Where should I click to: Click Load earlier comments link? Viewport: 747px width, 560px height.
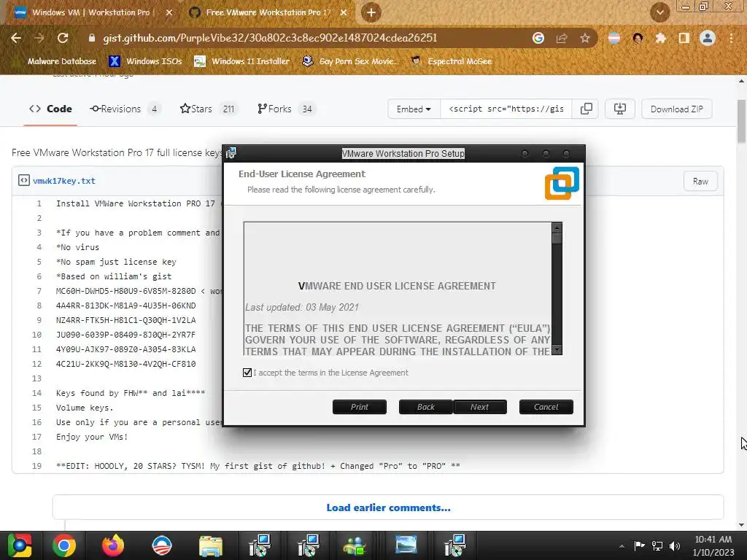(388, 507)
